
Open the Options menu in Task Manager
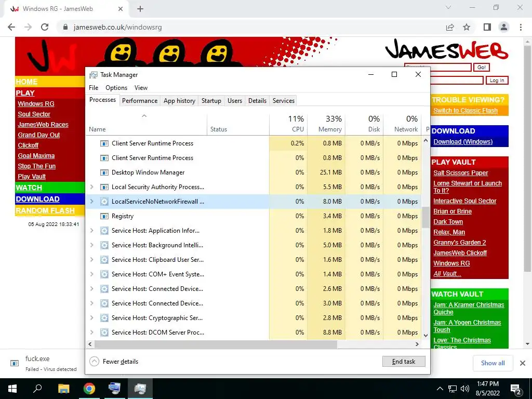click(x=116, y=88)
